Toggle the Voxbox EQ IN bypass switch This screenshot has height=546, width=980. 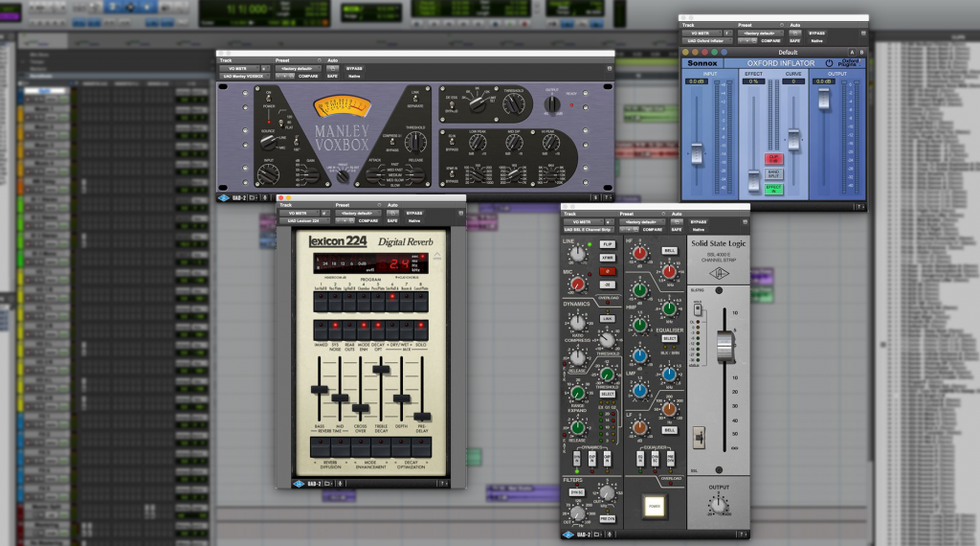(452, 144)
